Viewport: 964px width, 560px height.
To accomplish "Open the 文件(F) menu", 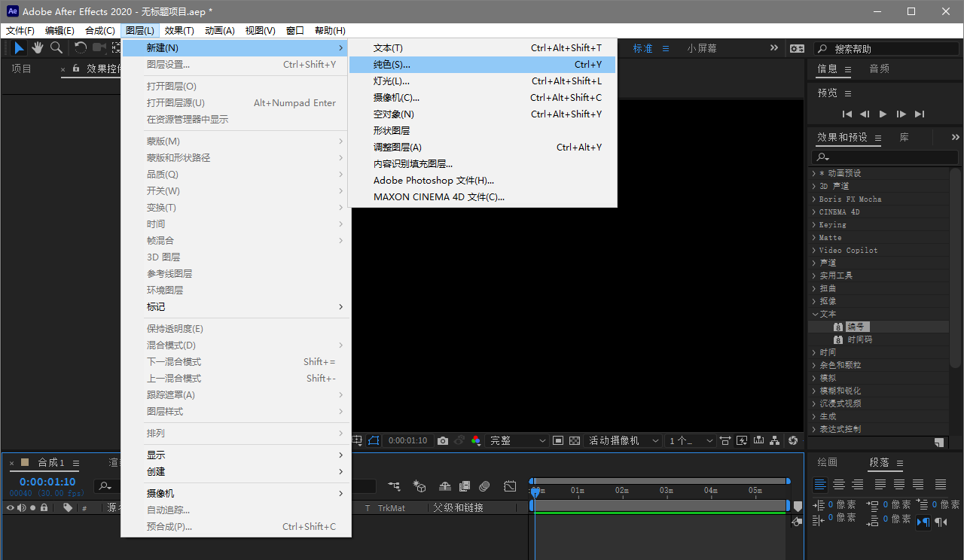I will click(20, 31).
